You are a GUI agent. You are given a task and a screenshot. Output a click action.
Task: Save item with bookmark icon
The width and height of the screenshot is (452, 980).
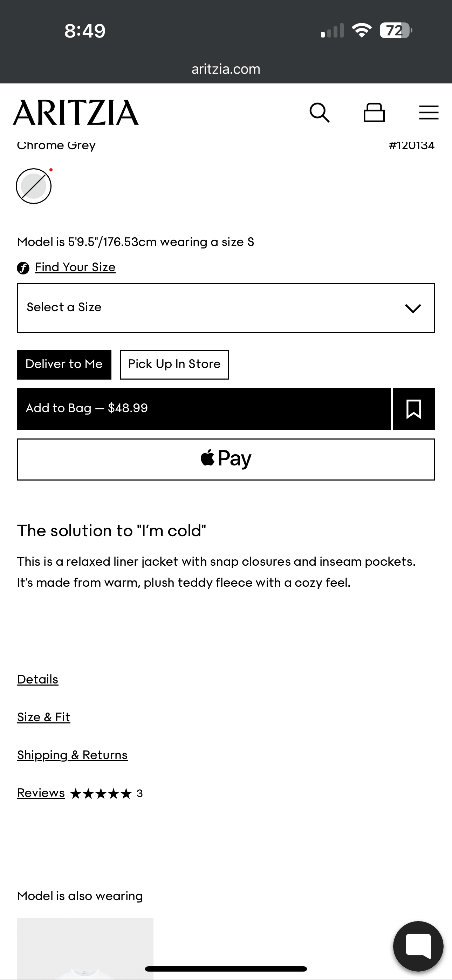click(413, 409)
